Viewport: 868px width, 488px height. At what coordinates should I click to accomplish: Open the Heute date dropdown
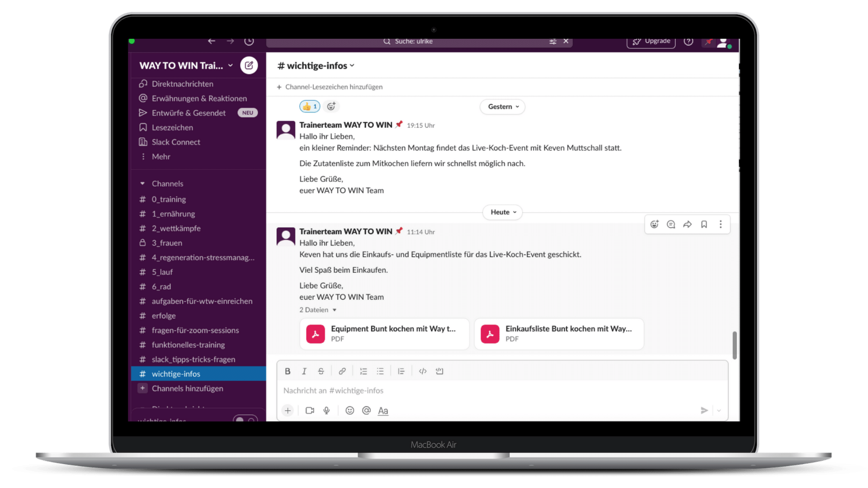click(503, 212)
